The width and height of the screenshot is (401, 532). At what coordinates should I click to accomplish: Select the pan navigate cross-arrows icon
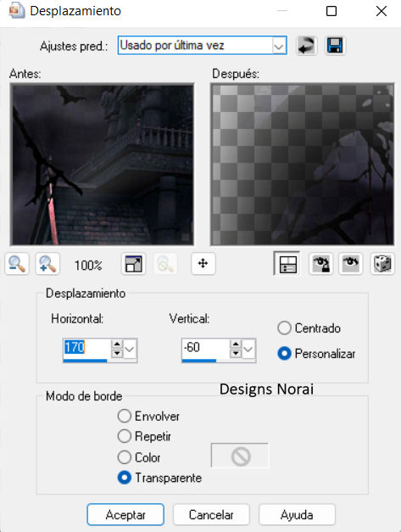pos(203,264)
